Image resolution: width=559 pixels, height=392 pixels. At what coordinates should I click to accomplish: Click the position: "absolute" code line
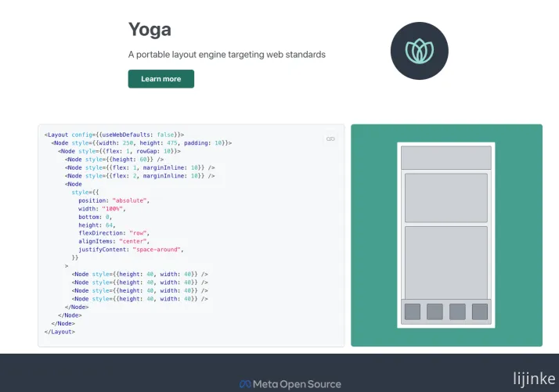tap(114, 200)
